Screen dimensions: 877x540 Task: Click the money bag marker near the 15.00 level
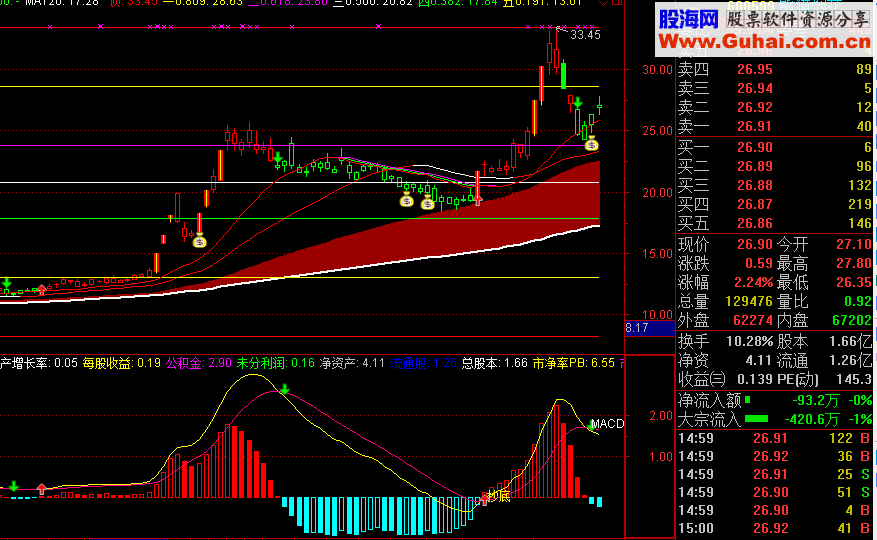click(x=199, y=241)
